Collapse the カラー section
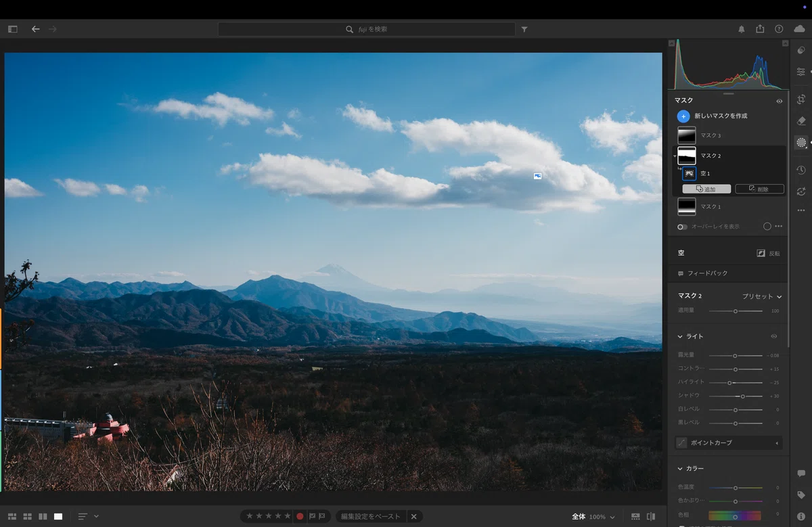The image size is (812, 527). pos(680,468)
